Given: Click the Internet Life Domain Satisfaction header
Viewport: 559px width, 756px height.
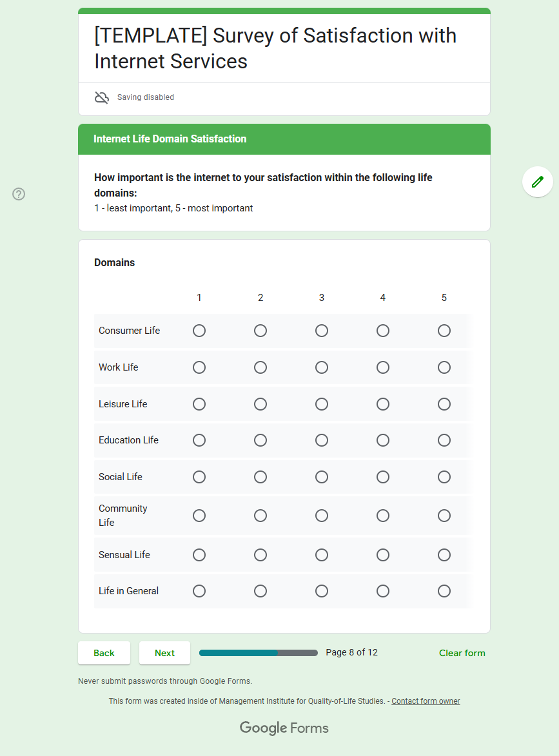Looking at the screenshot, I should [170, 139].
